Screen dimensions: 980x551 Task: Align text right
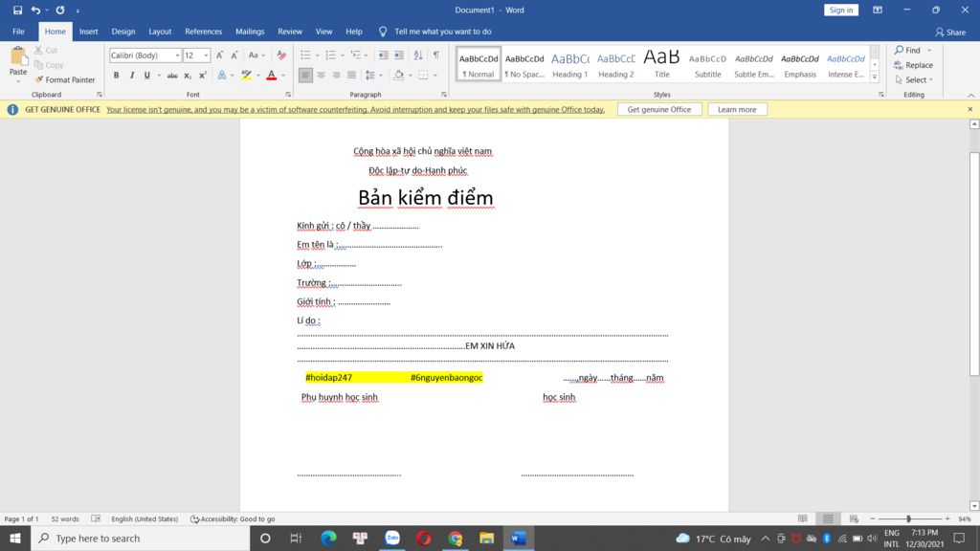pos(336,76)
